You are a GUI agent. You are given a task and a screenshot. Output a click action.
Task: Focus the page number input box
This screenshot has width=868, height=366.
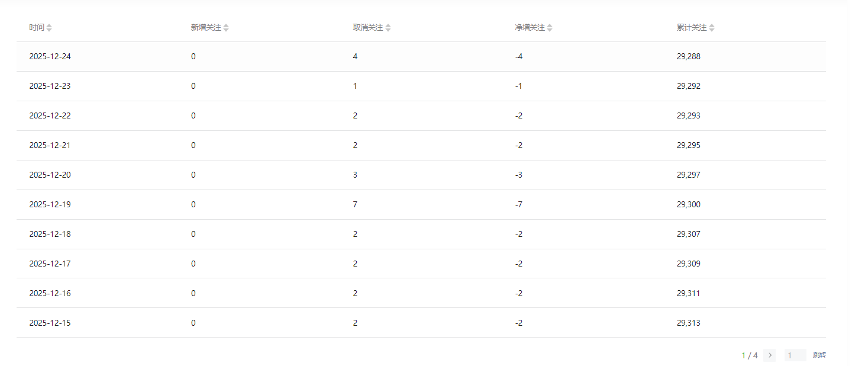click(795, 355)
